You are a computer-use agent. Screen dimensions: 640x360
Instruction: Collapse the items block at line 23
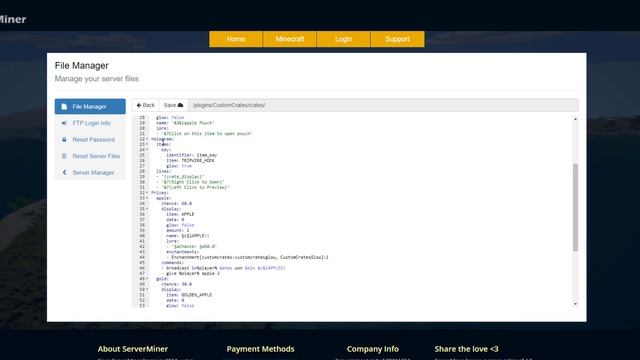click(x=147, y=144)
